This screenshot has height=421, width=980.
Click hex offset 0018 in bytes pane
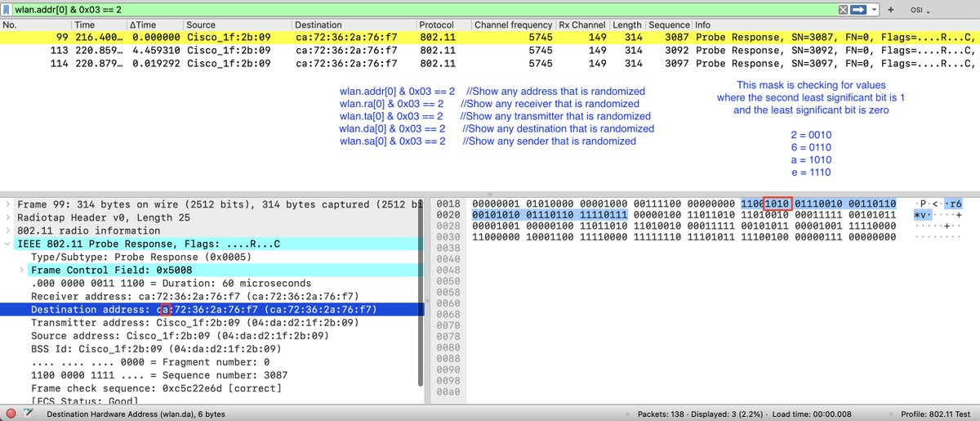coord(448,203)
